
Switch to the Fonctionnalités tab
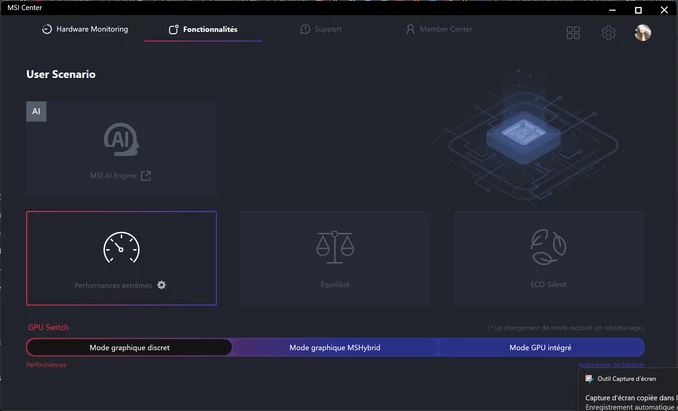tap(203, 29)
